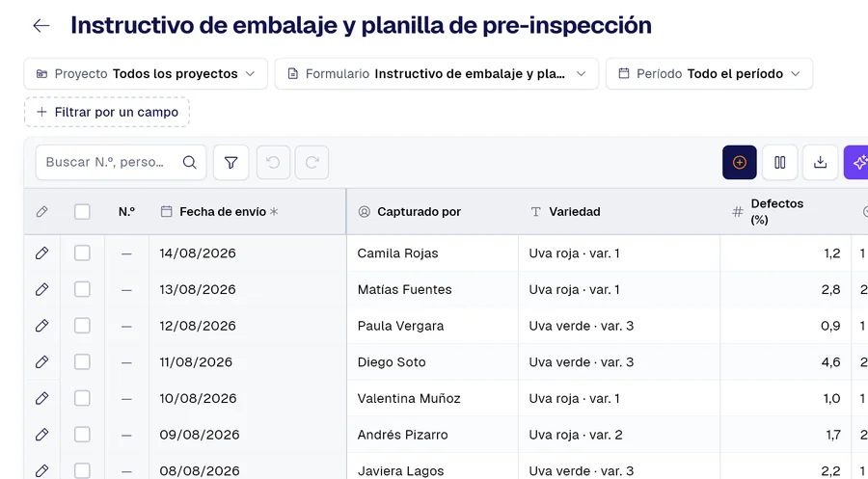The height and width of the screenshot is (479, 868).
Task: Edit the 14/08/2026 row with pencil
Action: pos(41,253)
